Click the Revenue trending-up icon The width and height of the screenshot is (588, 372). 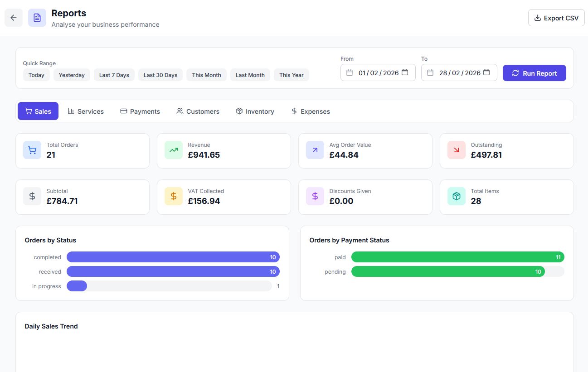click(x=174, y=150)
